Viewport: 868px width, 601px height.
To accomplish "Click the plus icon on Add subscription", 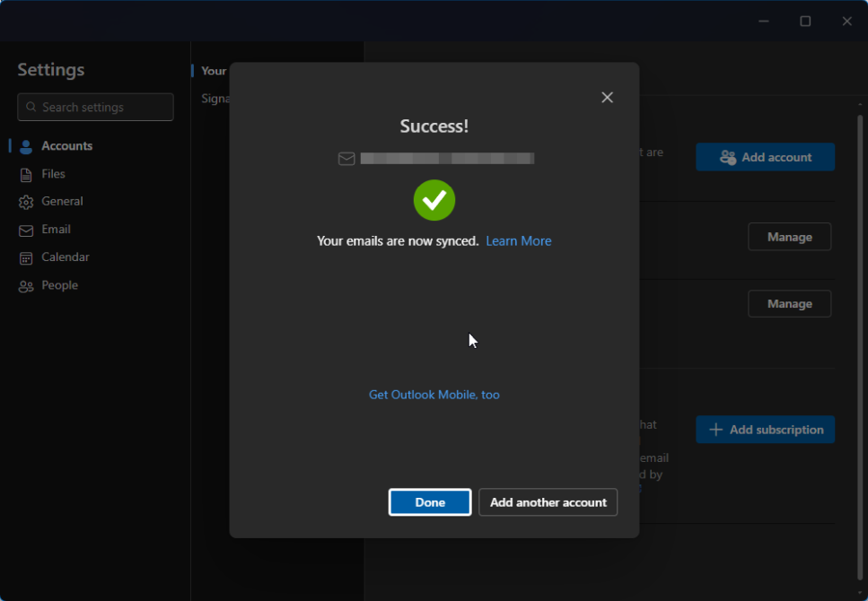I will (715, 430).
